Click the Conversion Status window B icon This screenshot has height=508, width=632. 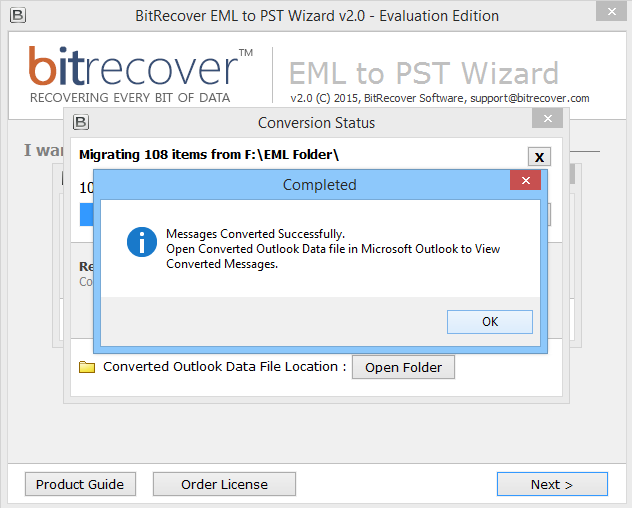coord(81,122)
